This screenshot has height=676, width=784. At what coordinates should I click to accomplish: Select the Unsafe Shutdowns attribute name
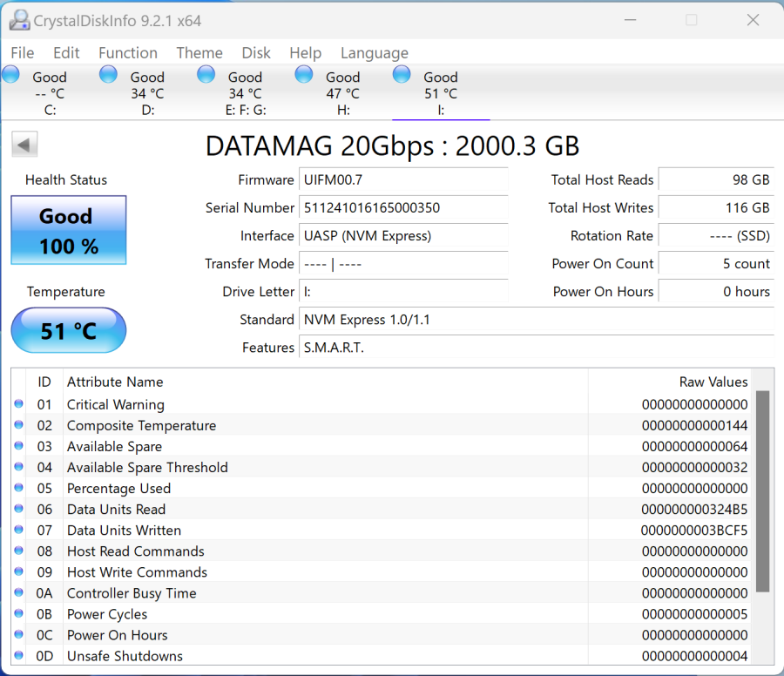tap(125, 656)
